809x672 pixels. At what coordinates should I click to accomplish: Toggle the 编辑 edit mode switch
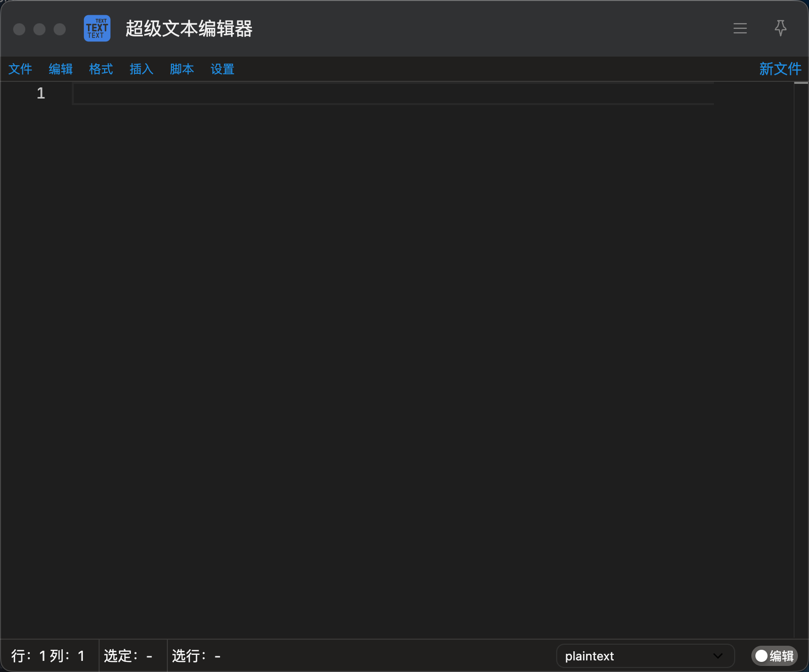774,656
